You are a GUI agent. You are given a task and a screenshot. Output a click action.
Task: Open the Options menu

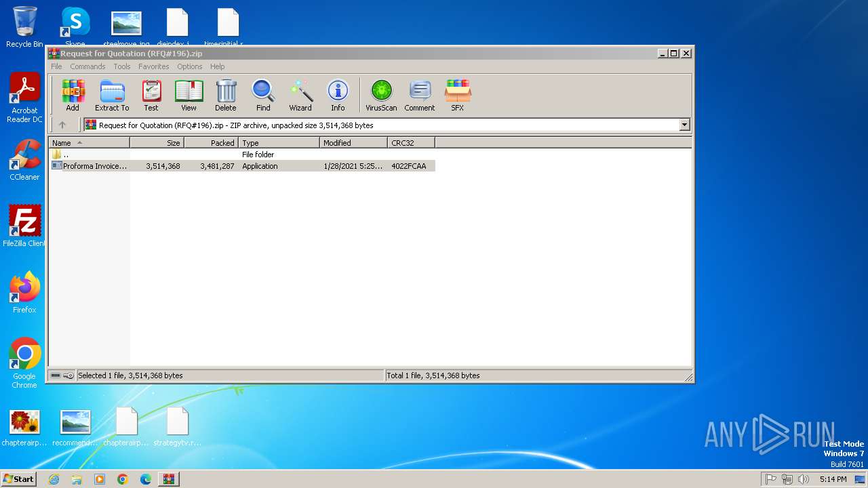pyautogui.click(x=190, y=66)
